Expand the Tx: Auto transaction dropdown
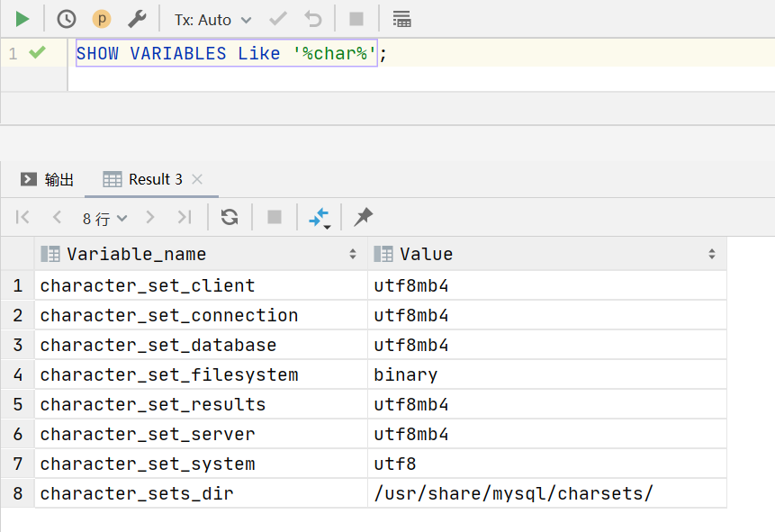 pyautogui.click(x=212, y=19)
